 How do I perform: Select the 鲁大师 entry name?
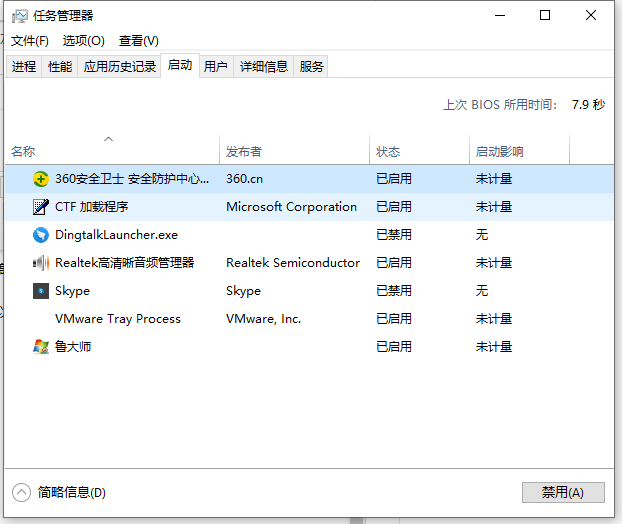coord(73,347)
